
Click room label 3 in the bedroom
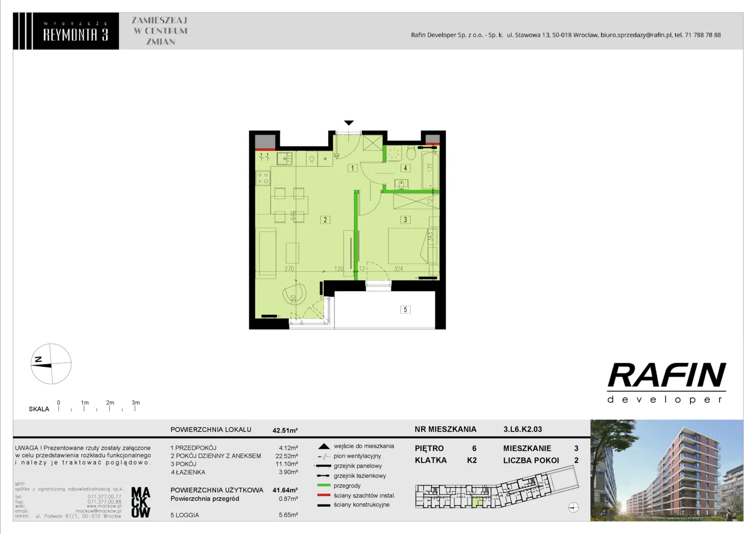click(405, 220)
